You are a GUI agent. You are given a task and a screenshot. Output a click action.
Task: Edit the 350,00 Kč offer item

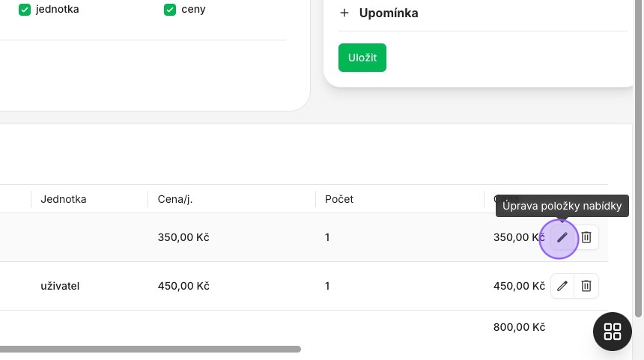pos(562,237)
